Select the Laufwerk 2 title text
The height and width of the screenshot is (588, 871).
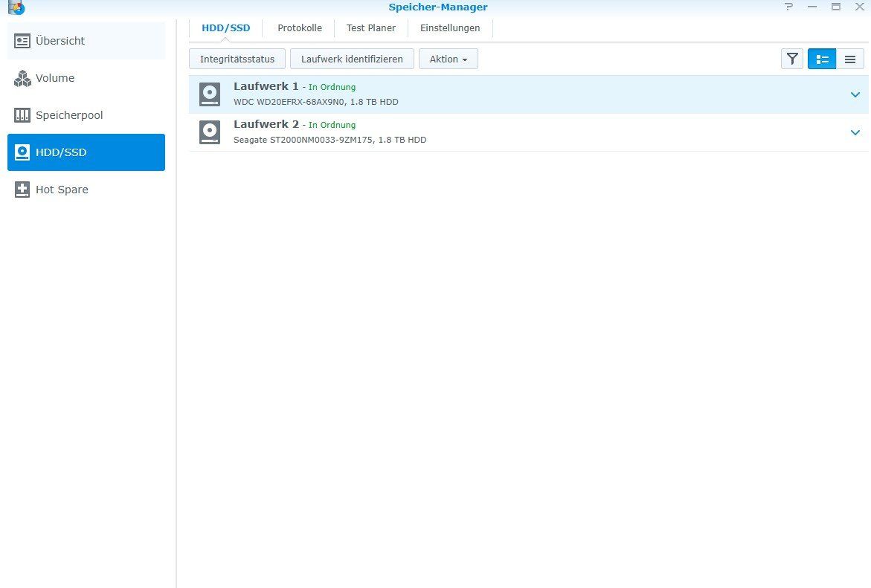[x=266, y=124]
